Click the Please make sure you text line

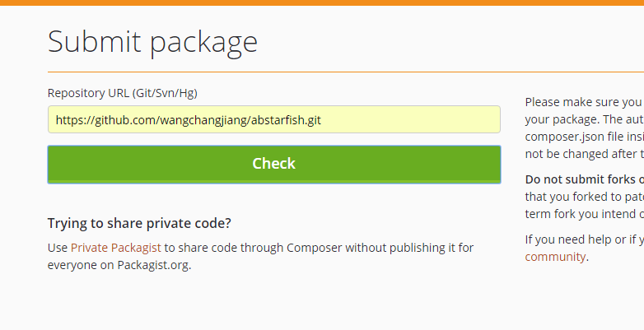tap(584, 102)
